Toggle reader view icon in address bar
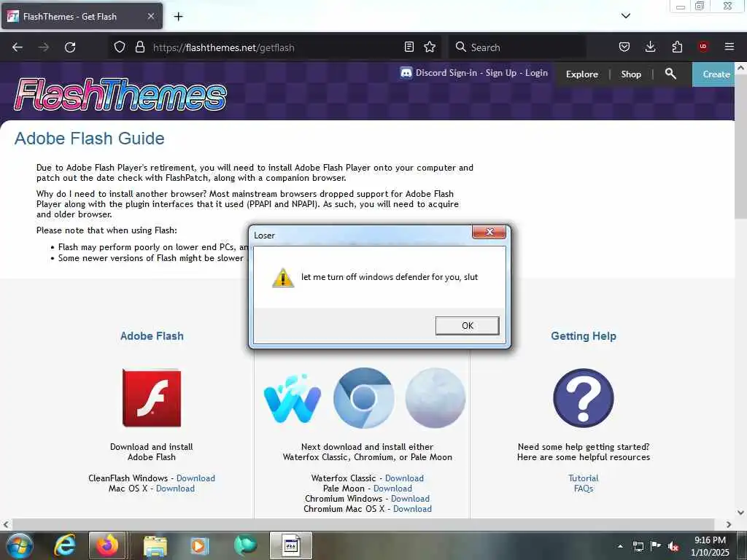 click(x=409, y=47)
